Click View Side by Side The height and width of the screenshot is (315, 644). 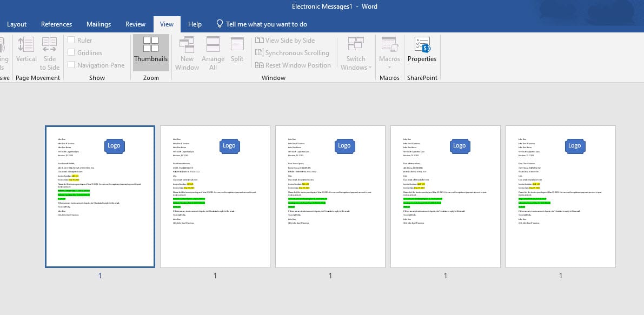285,40
